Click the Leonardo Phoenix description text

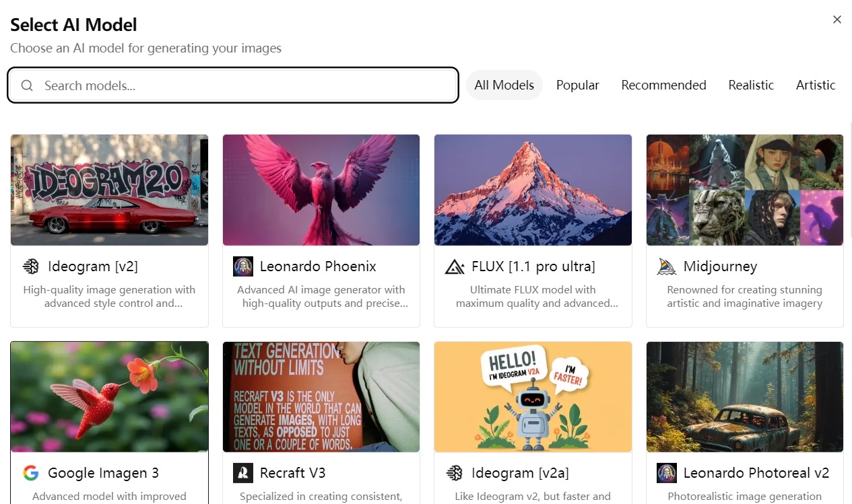point(321,296)
